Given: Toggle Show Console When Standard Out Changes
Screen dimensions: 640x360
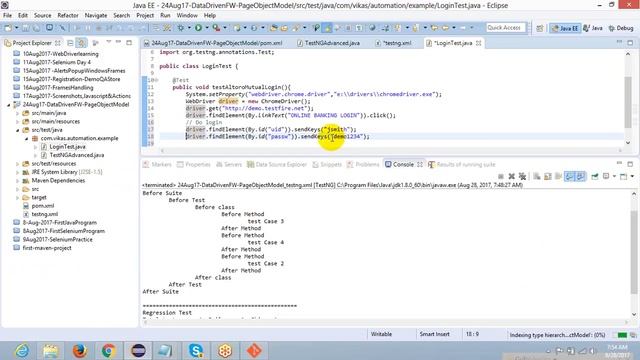Looking at the screenshot, I should [569, 176].
